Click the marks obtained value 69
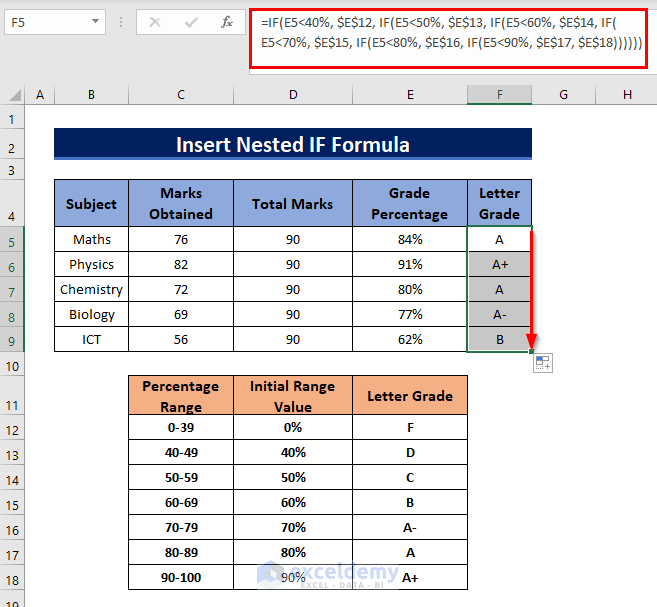 coord(181,314)
